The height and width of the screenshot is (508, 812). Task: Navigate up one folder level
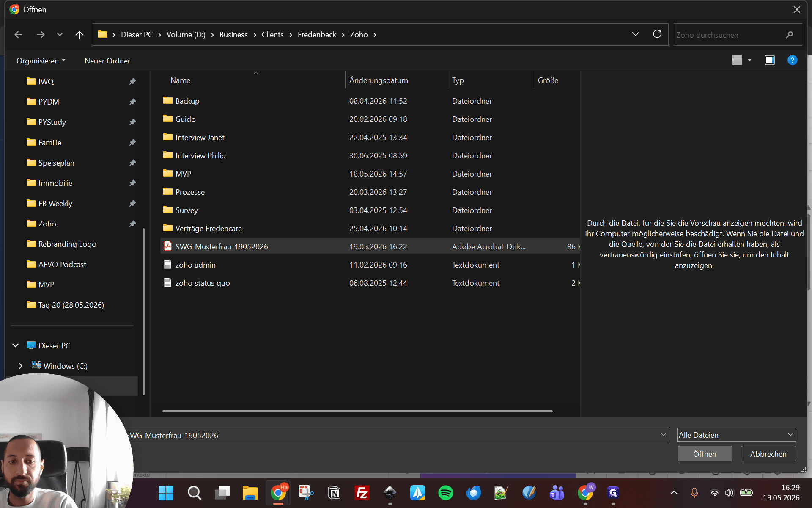tap(79, 35)
